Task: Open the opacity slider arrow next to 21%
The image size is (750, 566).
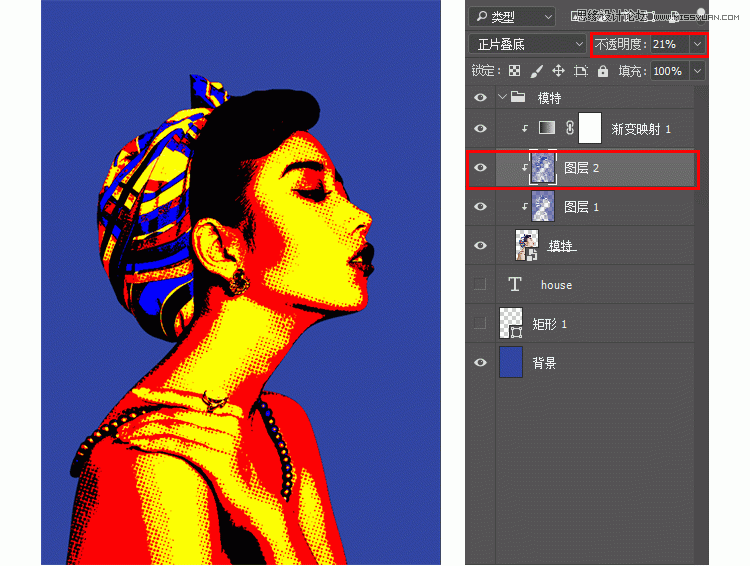Action: pyautogui.click(x=697, y=44)
